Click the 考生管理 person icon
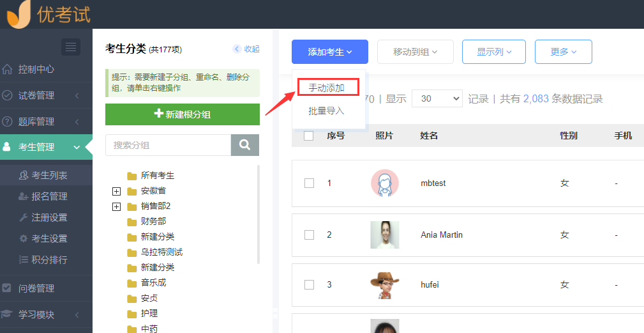The height and width of the screenshot is (333, 644). [x=7, y=147]
